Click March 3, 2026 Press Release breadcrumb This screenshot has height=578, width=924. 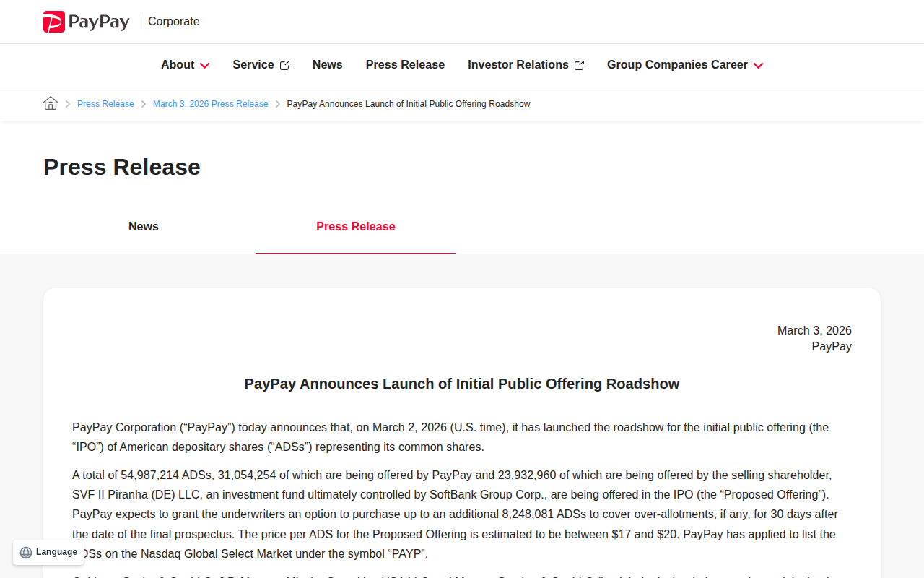[x=210, y=104]
